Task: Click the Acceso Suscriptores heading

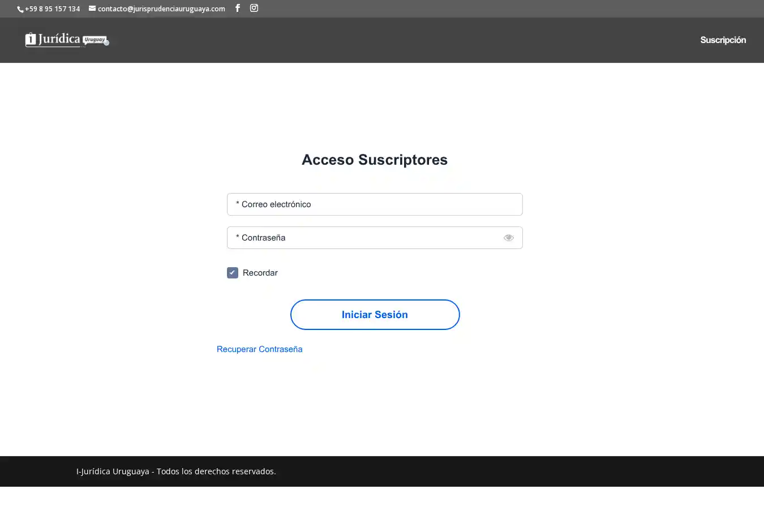Action: (375, 160)
